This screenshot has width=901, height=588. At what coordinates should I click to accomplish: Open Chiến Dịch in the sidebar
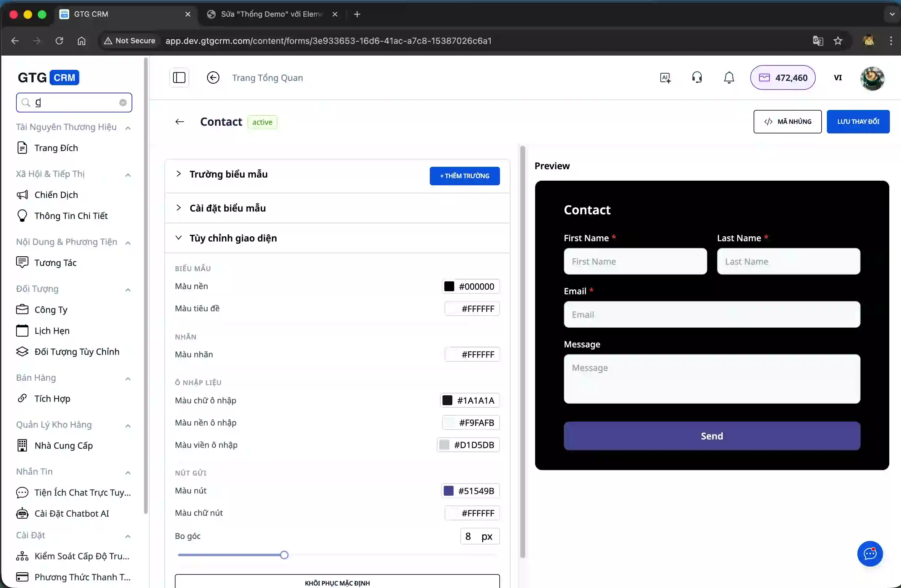(x=56, y=195)
